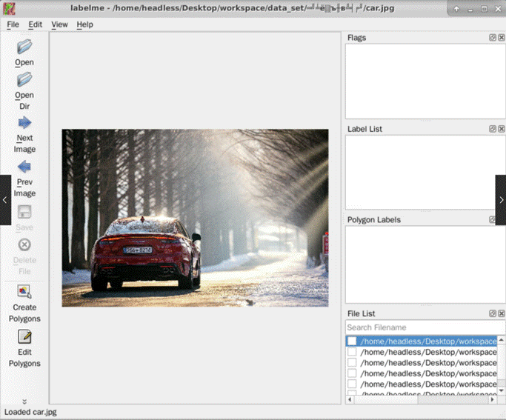Click the keep-above arrow in title bar

pos(456,9)
